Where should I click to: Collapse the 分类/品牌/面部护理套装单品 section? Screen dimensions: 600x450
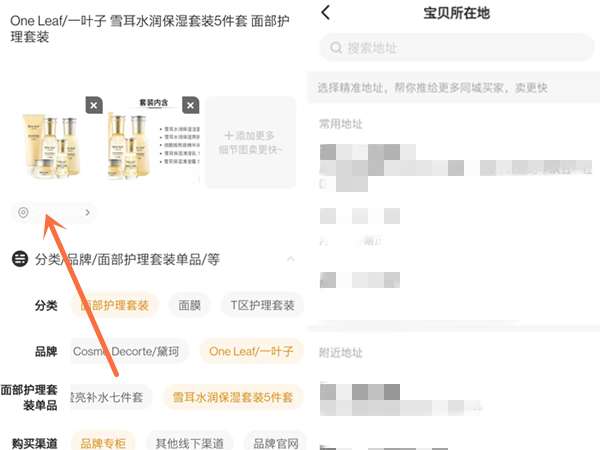(x=290, y=259)
